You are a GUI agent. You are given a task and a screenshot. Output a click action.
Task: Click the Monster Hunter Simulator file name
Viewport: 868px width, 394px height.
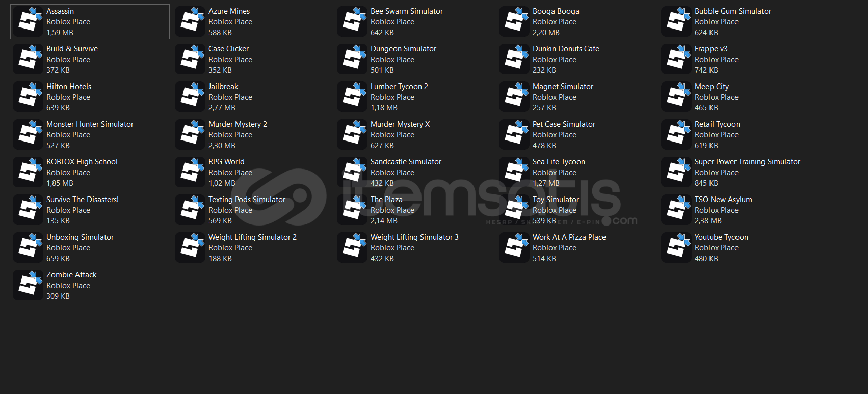90,124
